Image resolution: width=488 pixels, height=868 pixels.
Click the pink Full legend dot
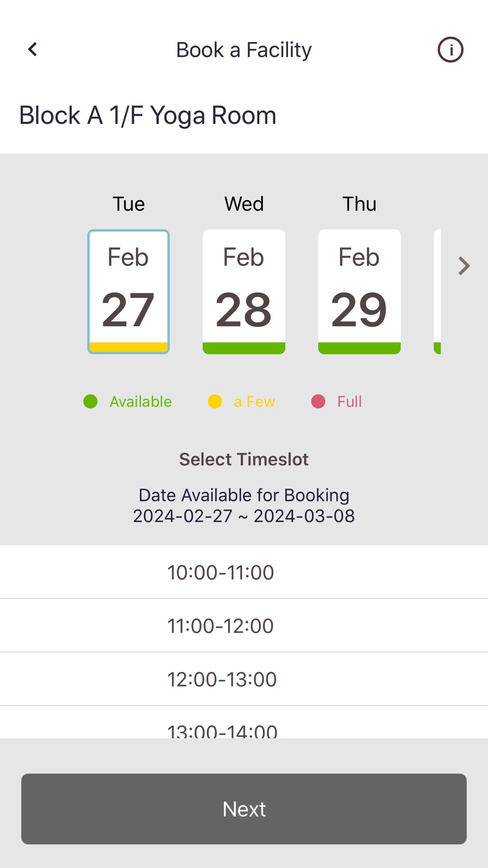pyautogui.click(x=318, y=401)
